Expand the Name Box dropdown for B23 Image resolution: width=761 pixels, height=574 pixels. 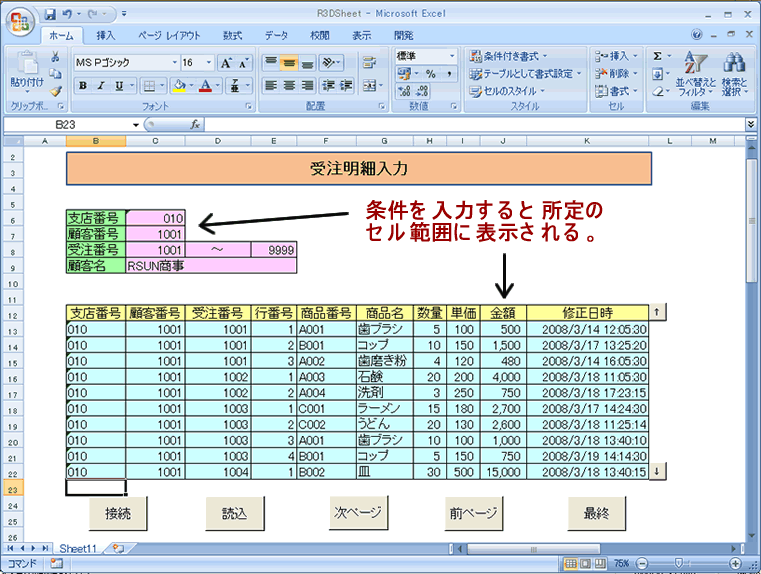136,124
